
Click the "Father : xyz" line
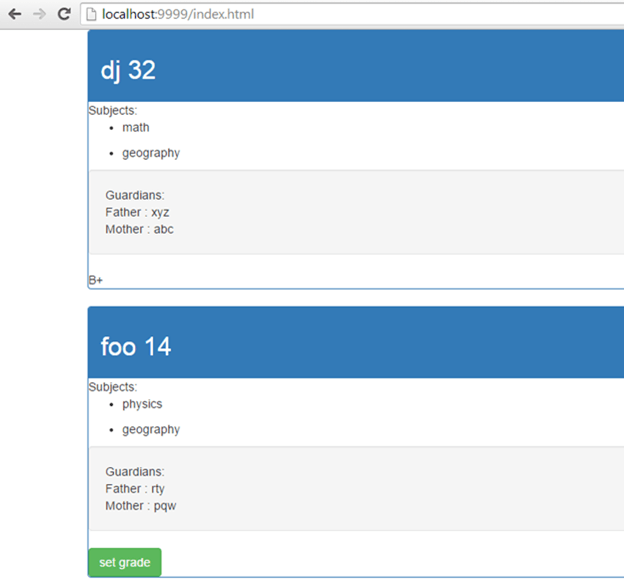(137, 212)
